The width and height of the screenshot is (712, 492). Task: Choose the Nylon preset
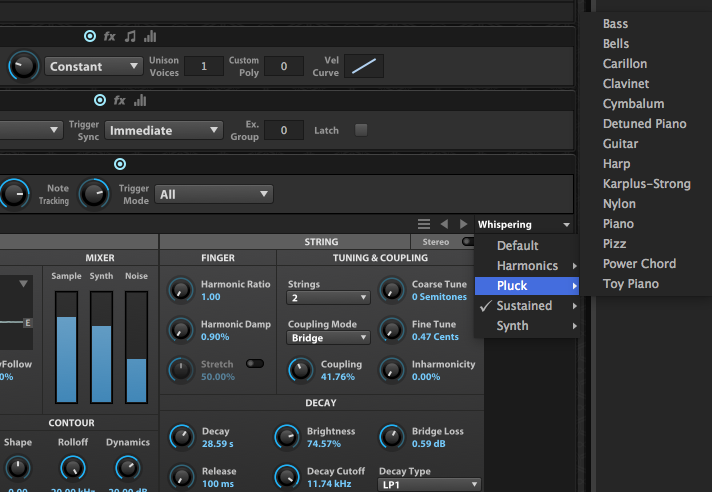(x=619, y=204)
